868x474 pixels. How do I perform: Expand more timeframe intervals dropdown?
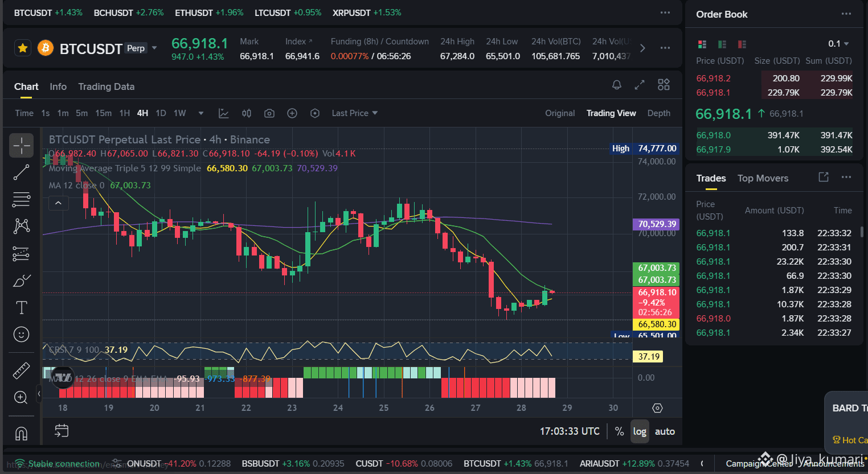[200, 113]
